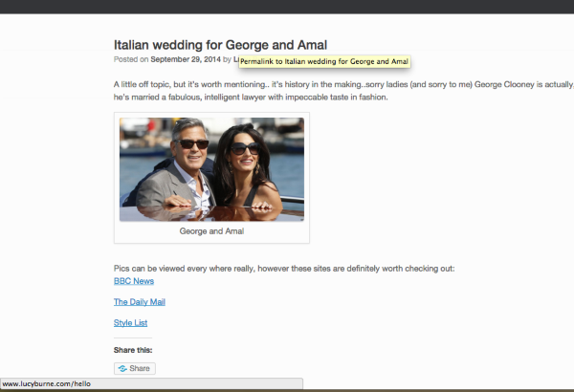Click the line he's married a fabulous, intelligent lawyer
The height and width of the screenshot is (392, 574).
[251, 98]
